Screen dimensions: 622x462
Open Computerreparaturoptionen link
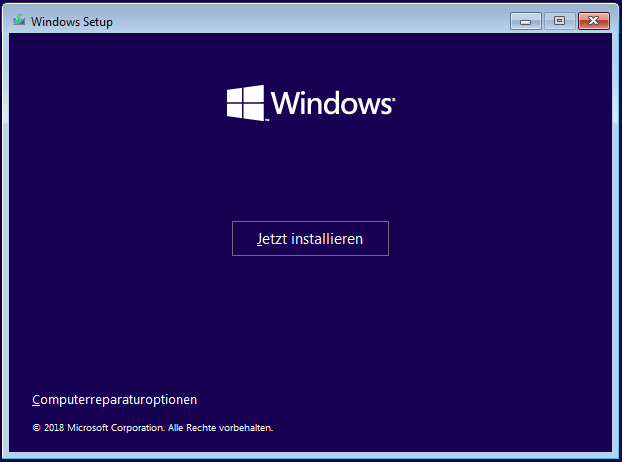click(x=114, y=399)
